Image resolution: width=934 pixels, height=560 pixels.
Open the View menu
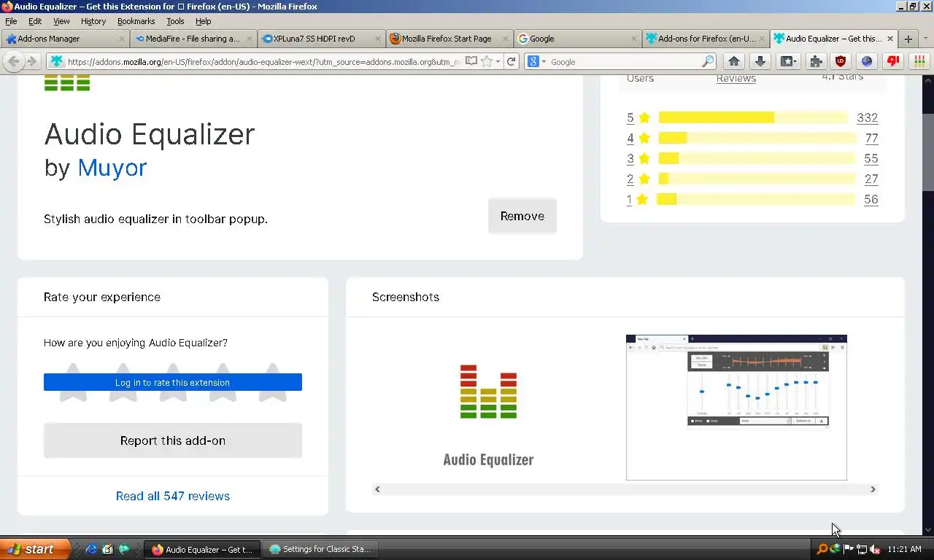point(61,21)
